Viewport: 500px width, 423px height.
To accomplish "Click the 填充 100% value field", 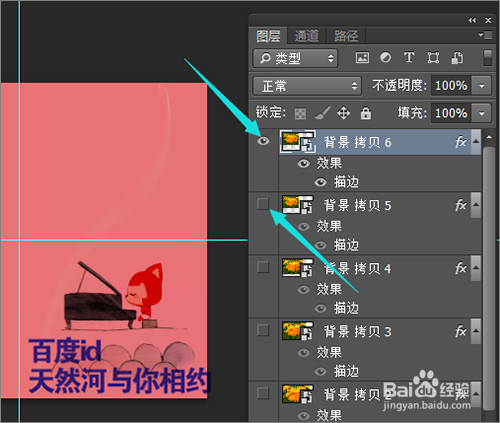I will (451, 113).
